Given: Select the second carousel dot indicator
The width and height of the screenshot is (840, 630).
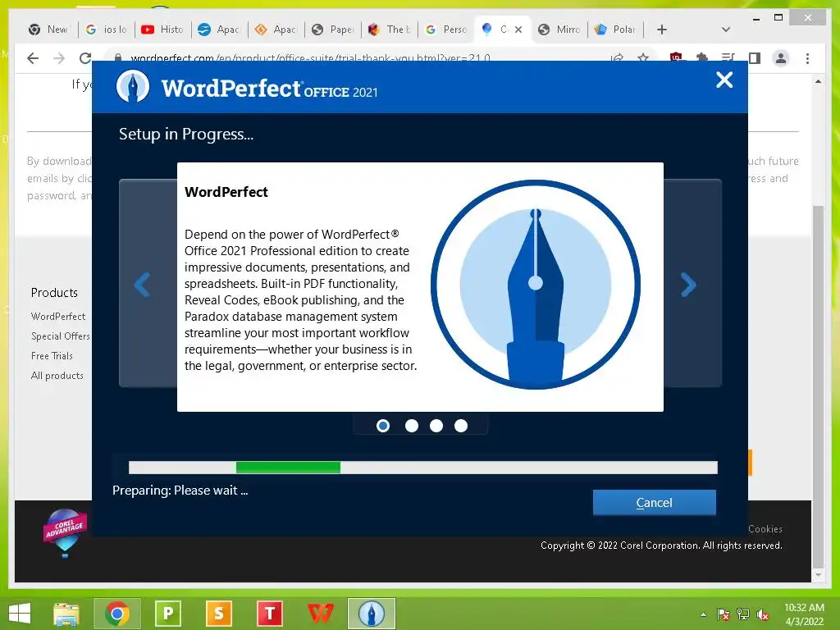Looking at the screenshot, I should (x=412, y=426).
